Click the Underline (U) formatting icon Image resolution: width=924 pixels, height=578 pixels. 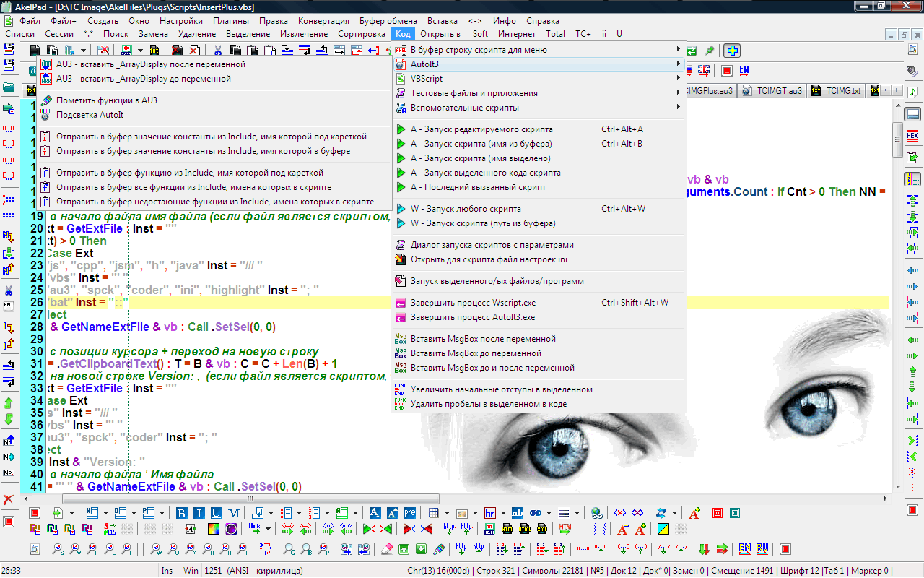click(x=217, y=513)
